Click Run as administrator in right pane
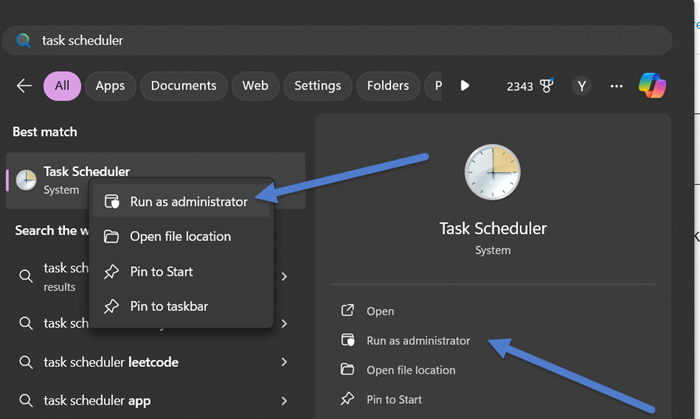Viewport: 700px width, 419px height. [417, 341]
